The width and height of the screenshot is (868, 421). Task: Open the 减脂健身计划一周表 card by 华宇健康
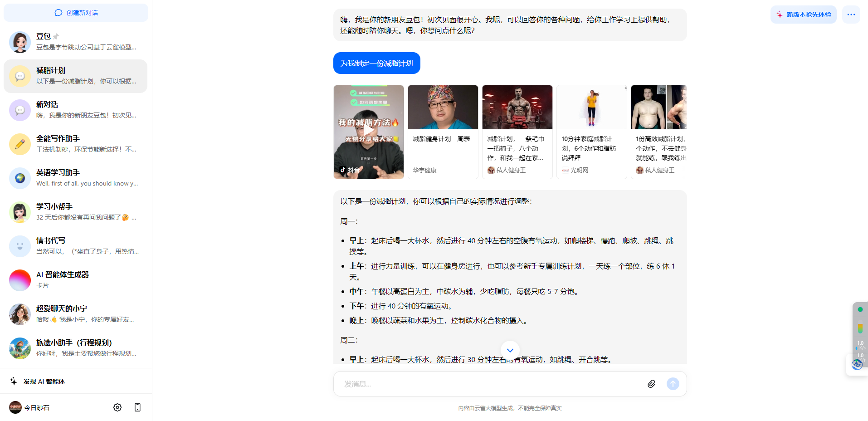pos(443,131)
